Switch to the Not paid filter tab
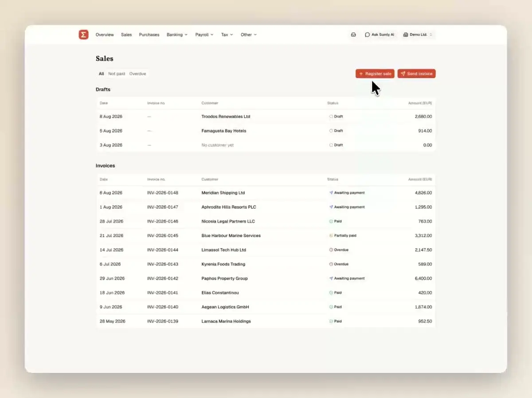Screen dimensions: 532x398 tap(117, 74)
